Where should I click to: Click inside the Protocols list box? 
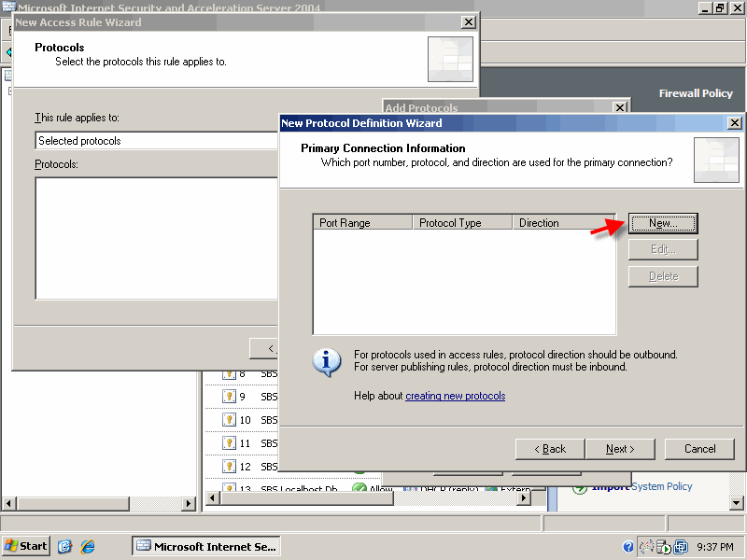tap(156, 238)
